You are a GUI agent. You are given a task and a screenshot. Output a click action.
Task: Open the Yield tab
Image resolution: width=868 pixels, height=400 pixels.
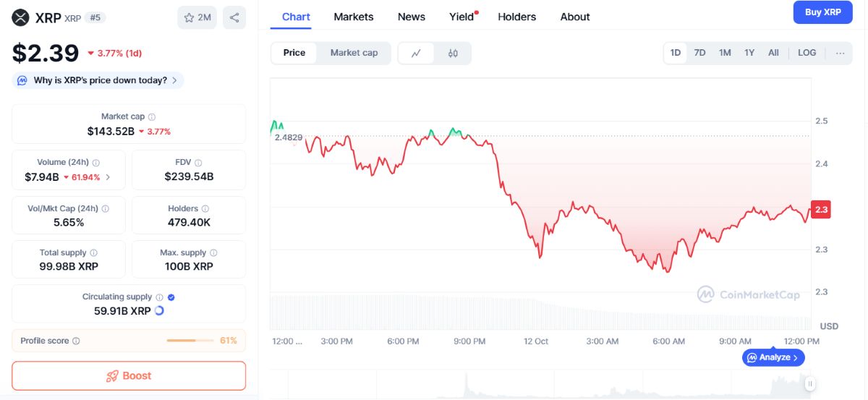click(x=462, y=17)
